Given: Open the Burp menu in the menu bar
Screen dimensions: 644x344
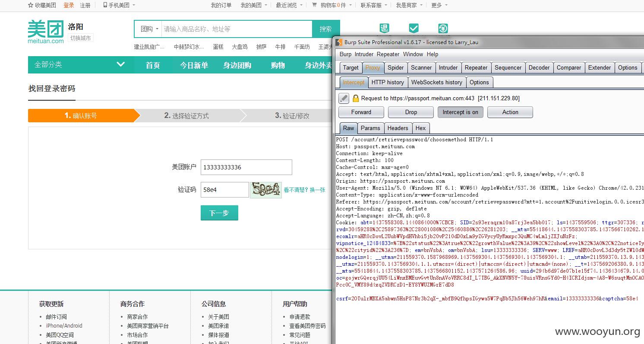Looking at the screenshot, I should (x=345, y=54).
